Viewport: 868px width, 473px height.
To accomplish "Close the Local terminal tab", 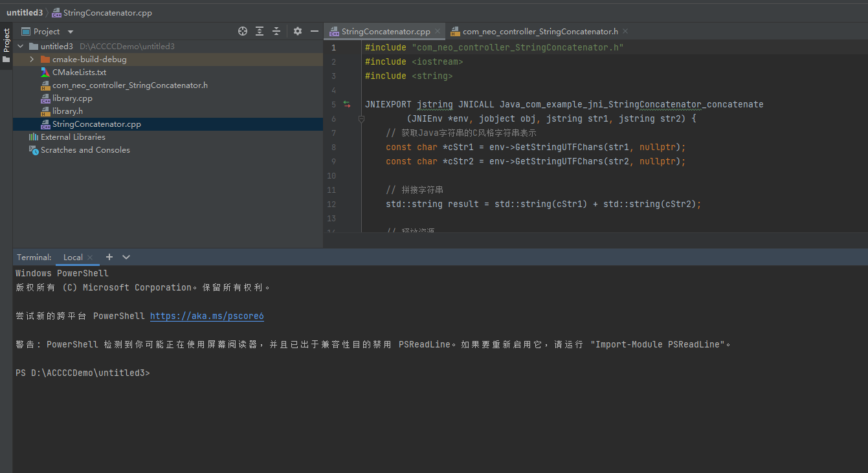I will 90,258.
